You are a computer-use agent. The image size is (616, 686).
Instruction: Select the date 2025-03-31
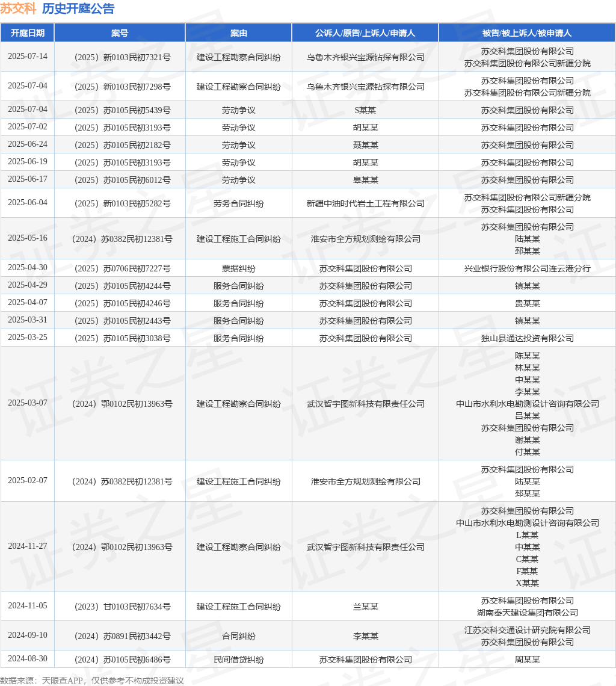(x=28, y=320)
